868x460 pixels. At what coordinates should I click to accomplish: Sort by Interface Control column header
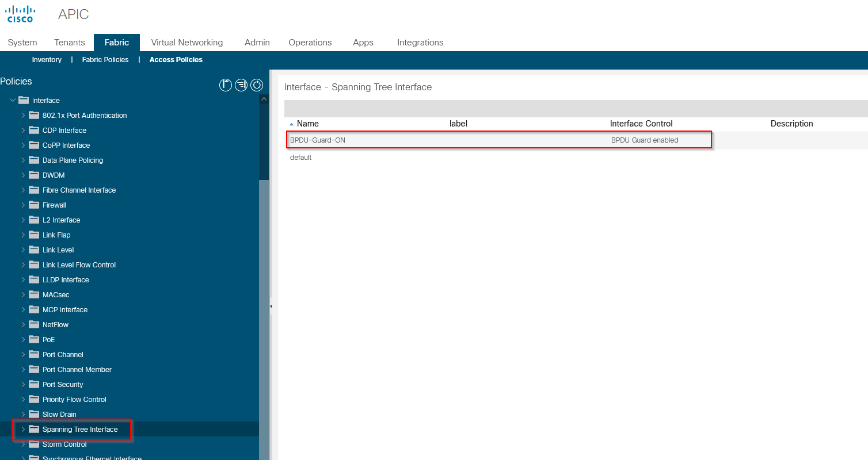pyautogui.click(x=641, y=124)
